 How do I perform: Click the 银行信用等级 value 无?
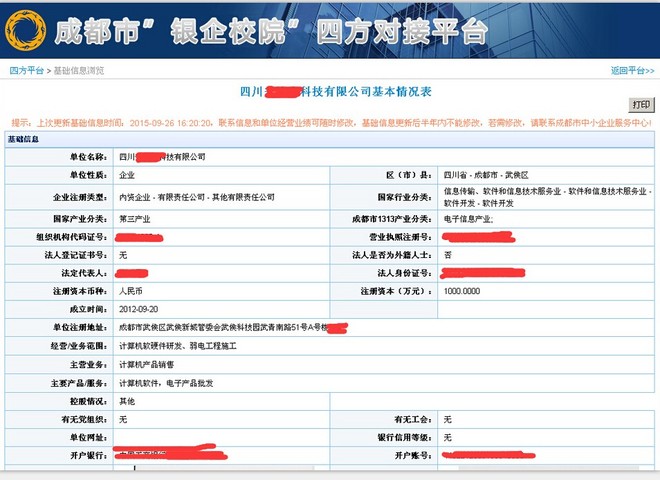tap(448, 437)
